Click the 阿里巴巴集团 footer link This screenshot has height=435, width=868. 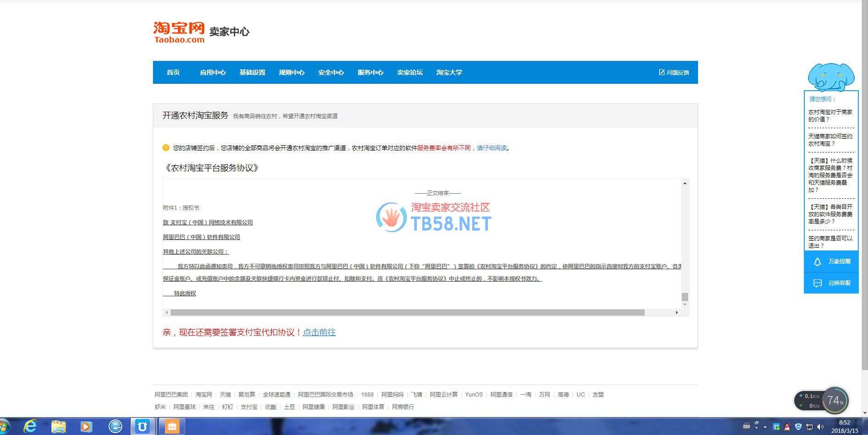coord(171,395)
